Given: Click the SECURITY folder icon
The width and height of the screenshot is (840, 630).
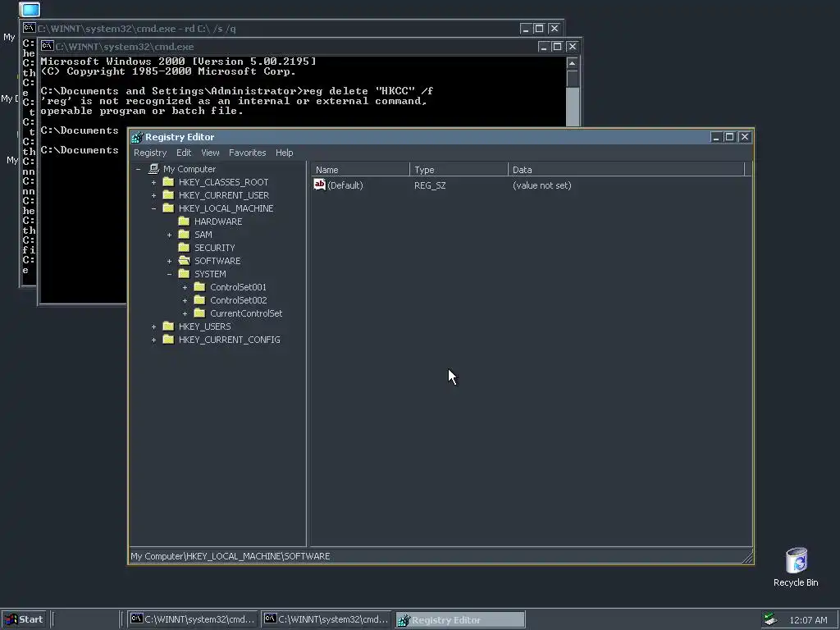Looking at the screenshot, I should click(x=184, y=248).
